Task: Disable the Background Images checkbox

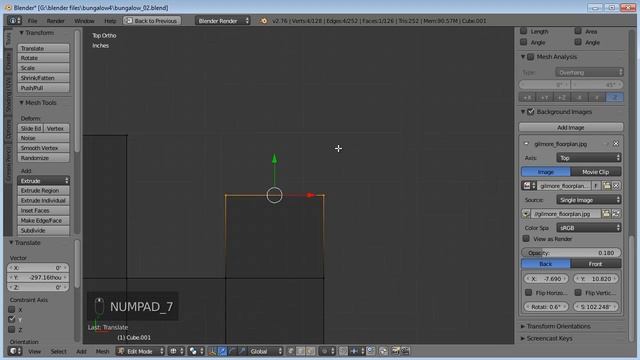Action: [531, 111]
